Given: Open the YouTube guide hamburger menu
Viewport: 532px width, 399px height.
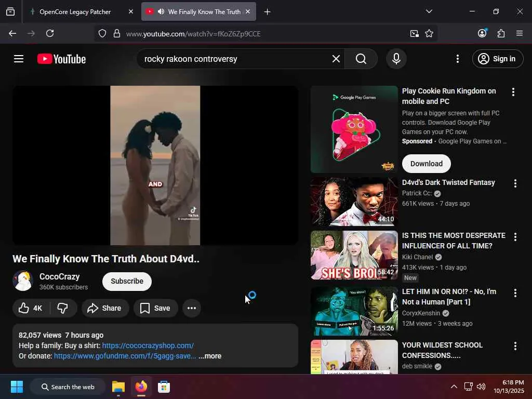Looking at the screenshot, I should click(x=19, y=59).
